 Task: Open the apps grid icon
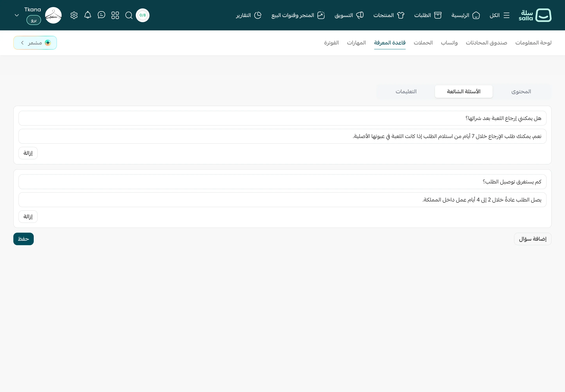click(115, 15)
